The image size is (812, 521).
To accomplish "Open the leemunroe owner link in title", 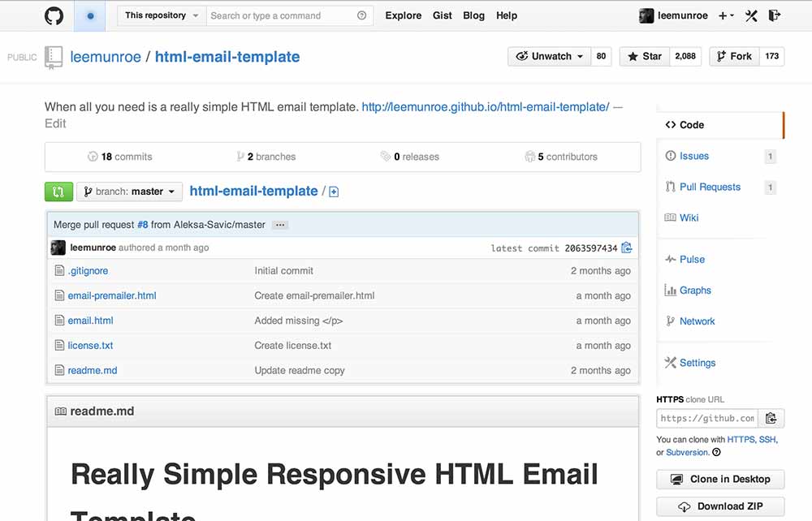I will pyautogui.click(x=106, y=57).
